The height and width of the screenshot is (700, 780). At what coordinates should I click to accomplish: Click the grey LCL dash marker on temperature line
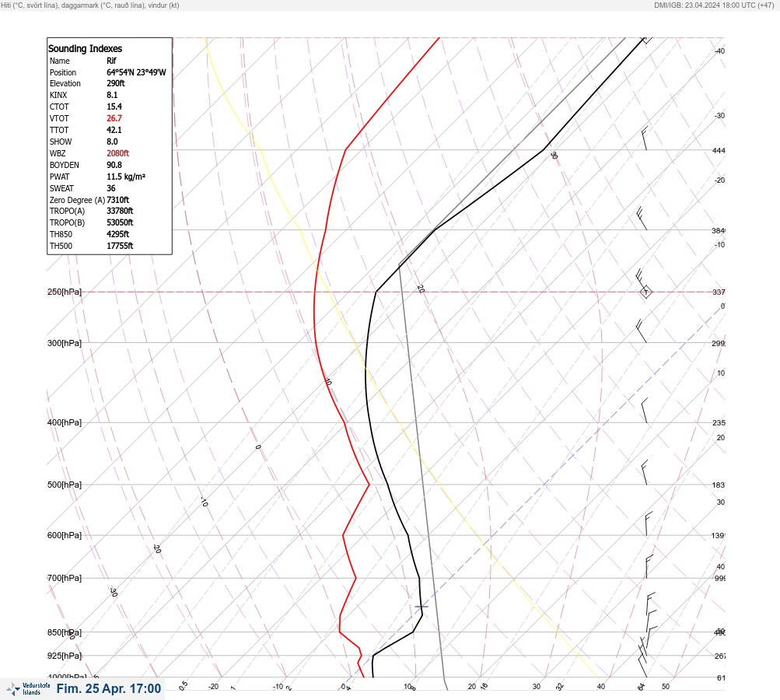point(421,607)
